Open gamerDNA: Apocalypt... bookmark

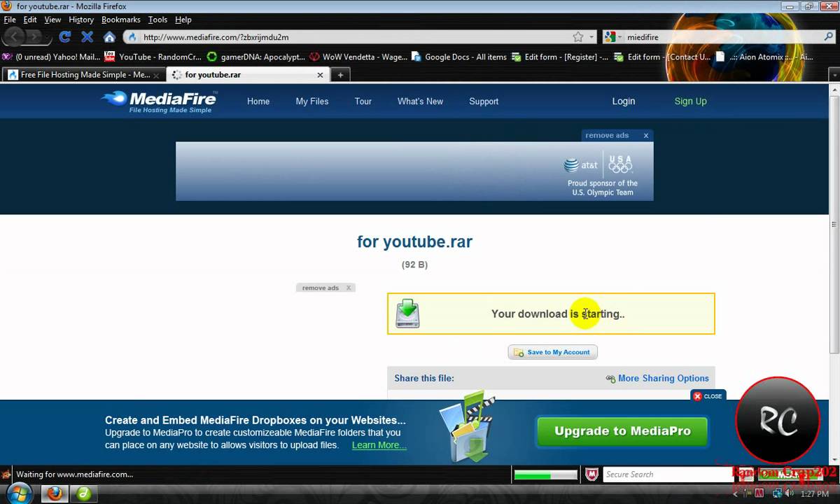point(256,57)
